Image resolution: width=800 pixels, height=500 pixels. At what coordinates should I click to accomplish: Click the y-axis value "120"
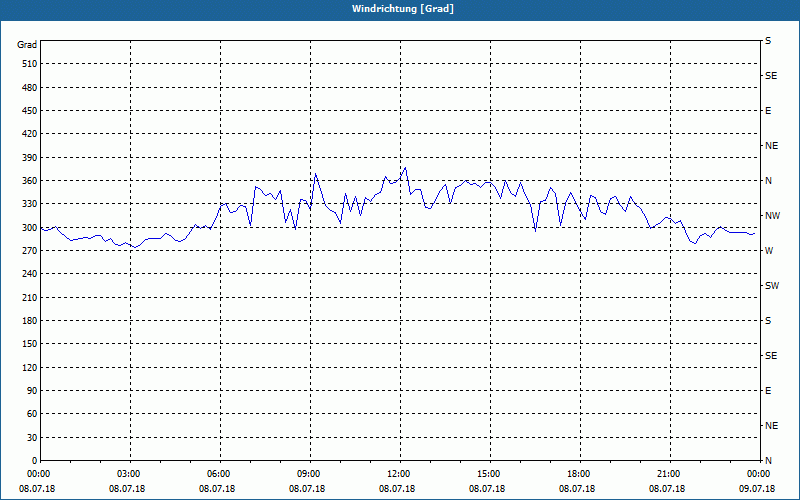[x=30, y=367]
